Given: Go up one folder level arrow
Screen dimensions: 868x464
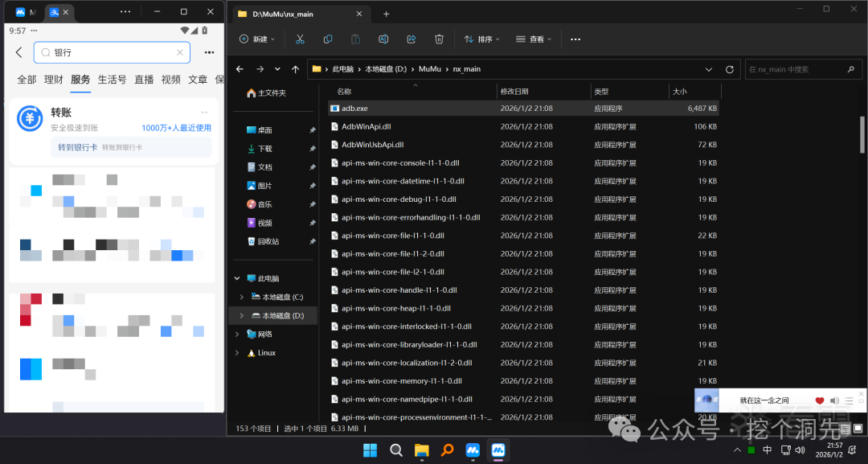Looking at the screenshot, I should pyautogui.click(x=296, y=69).
